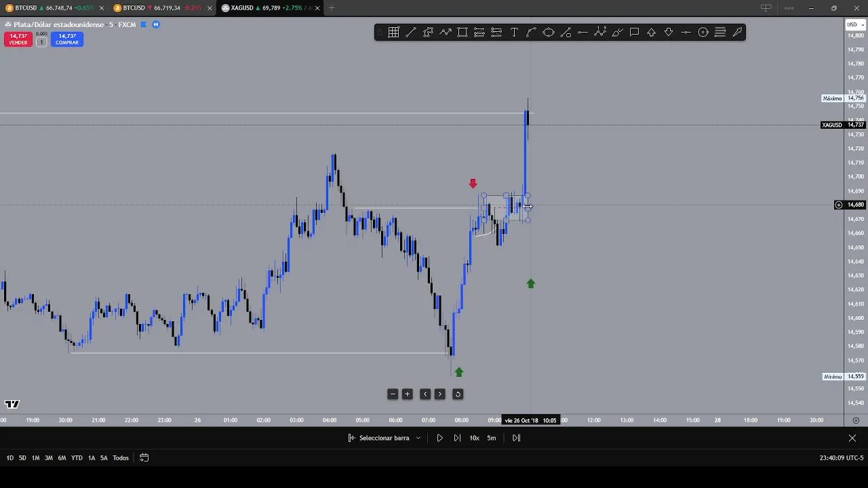The height and width of the screenshot is (488, 868).
Task: Start replay with the play button
Action: (439, 438)
